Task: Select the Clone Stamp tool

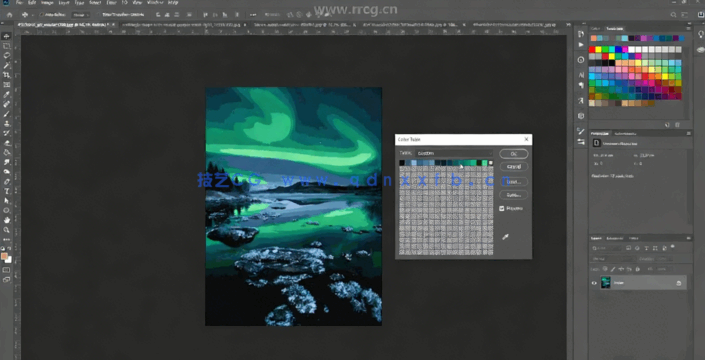Action: [x=6, y=124]
